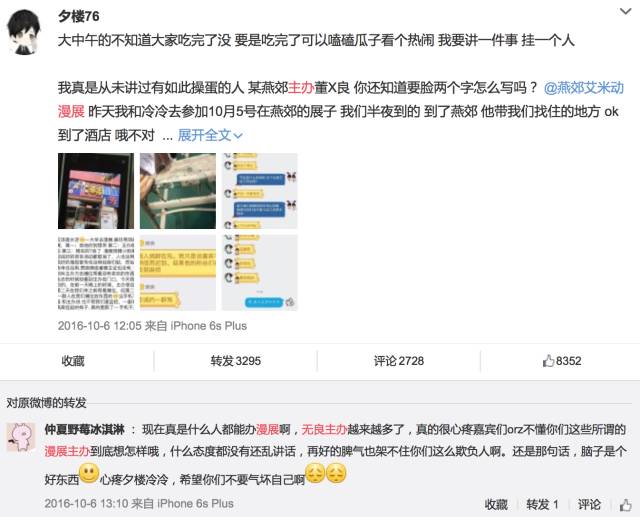Screen dimensions: 640x517
Task: Open the storefront photo thumbnail
Action: [96, 191]
